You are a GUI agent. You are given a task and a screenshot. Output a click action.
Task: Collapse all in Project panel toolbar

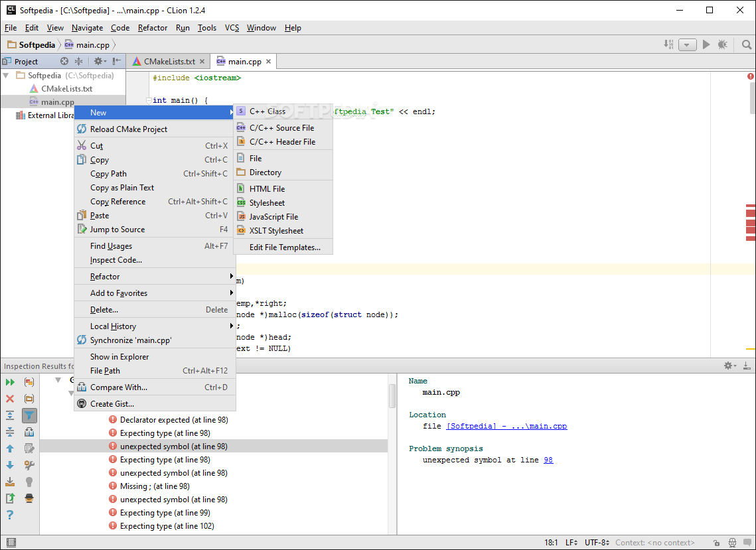[x=78, y=61]
